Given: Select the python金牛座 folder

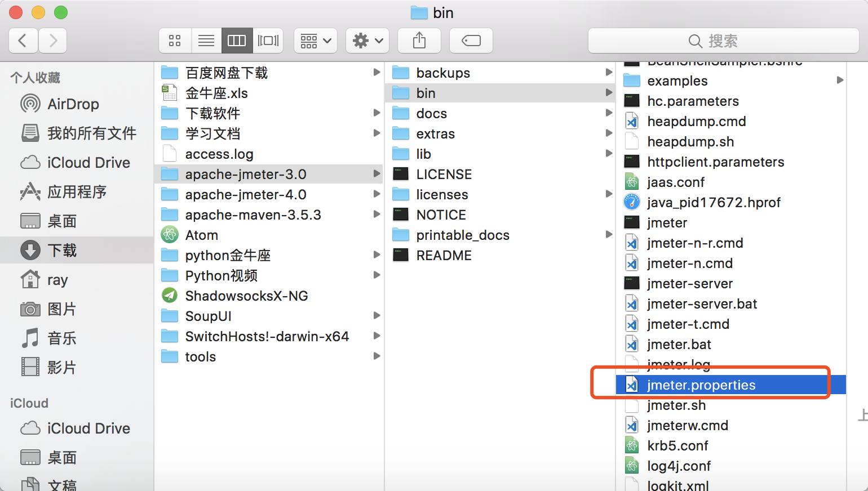Looking at the screenshot, I should tap(269, 255).
